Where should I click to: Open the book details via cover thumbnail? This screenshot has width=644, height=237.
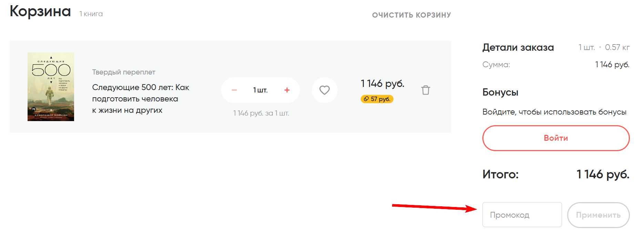[50, 86]
